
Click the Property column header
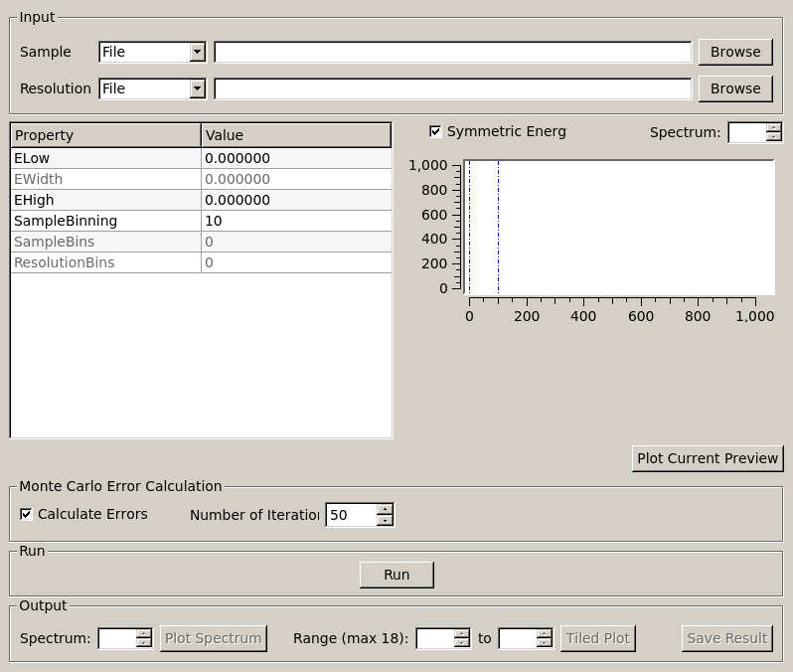[105, 135]
